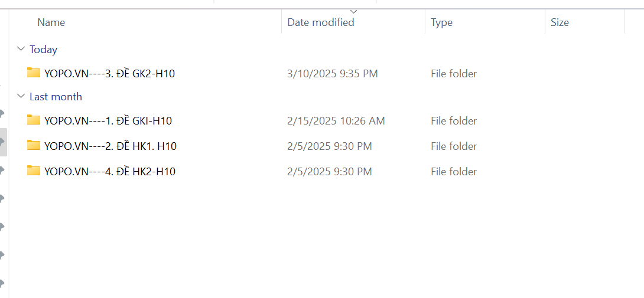
Task: Select folder name YOPO.VN----1. ĐỀ GKI-H10
Action: click(x=108, y=121)
